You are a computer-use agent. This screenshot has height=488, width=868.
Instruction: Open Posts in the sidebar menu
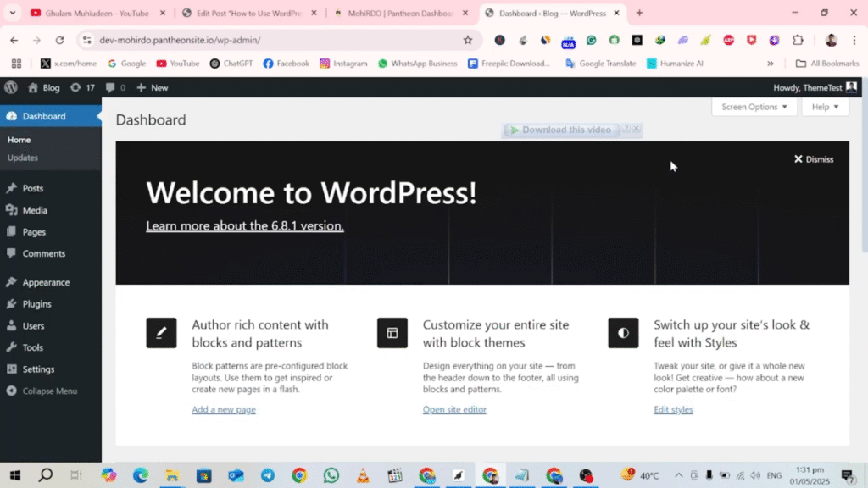coord(33,188)
